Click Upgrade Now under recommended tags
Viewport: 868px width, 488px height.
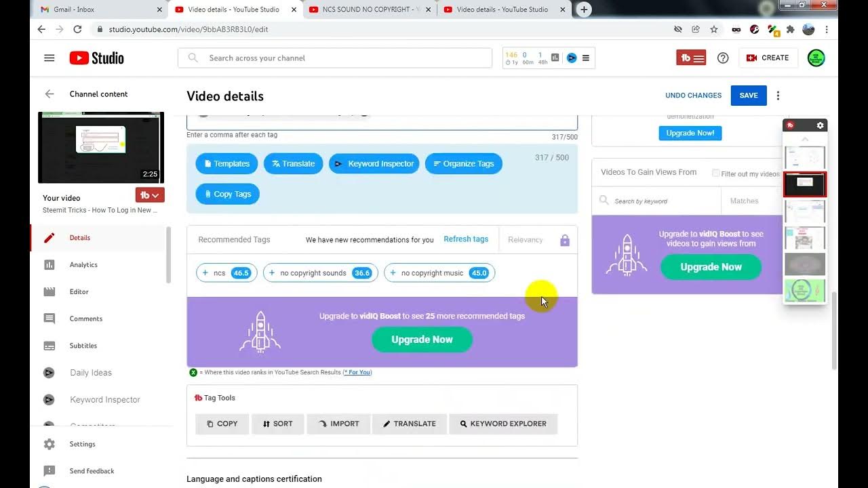tap(422, 340)
